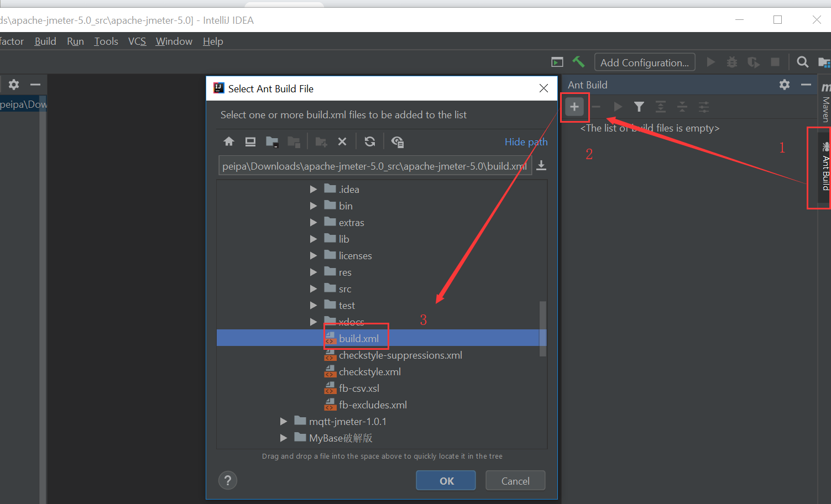Viewport: 831px width, 504px height.
Task: Expand the .idea folder
Action: pyautogui.click(x=313, y=189)
